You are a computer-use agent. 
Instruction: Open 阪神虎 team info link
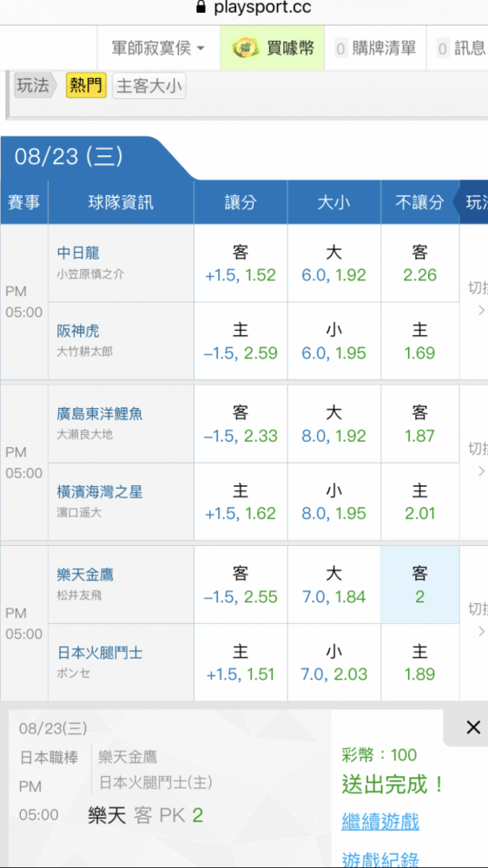(78, 331)
